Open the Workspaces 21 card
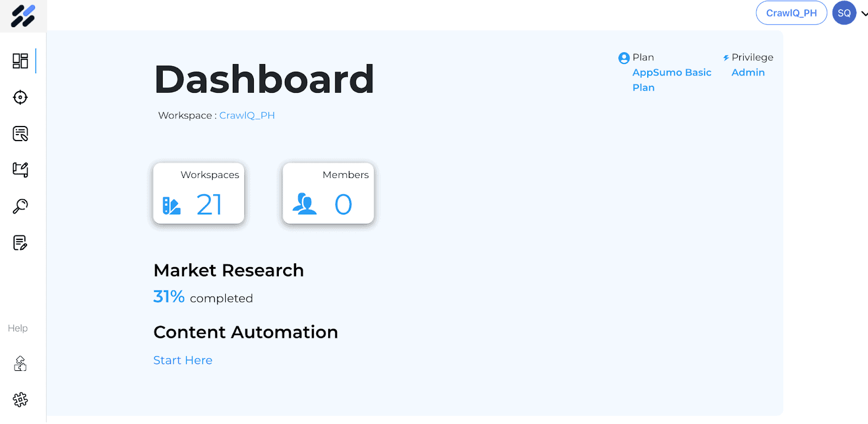Viewport: 868px width, 424px height. tap(199, 193)
